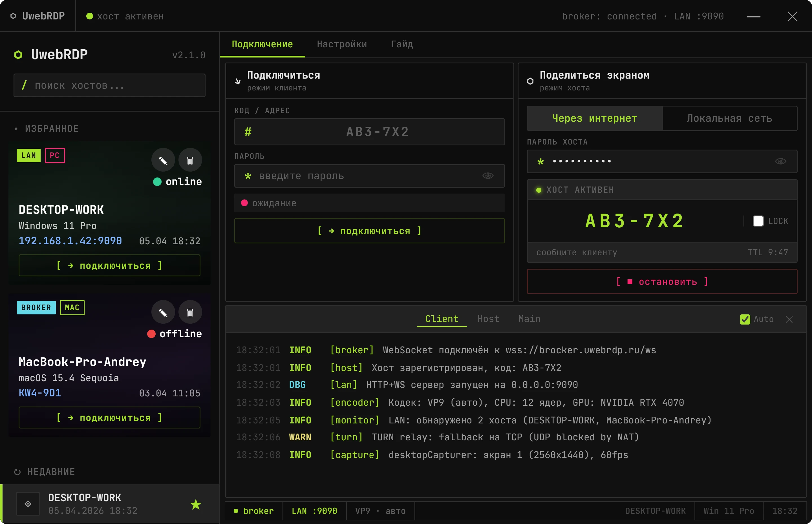Click the hash icon in code field

[x=248, y=132]
